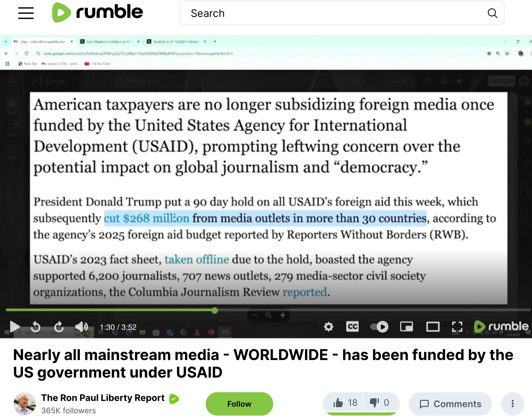The image size is (532, 420).
Task: Open the hamburger navigation menu
Action: pos(26,13)
